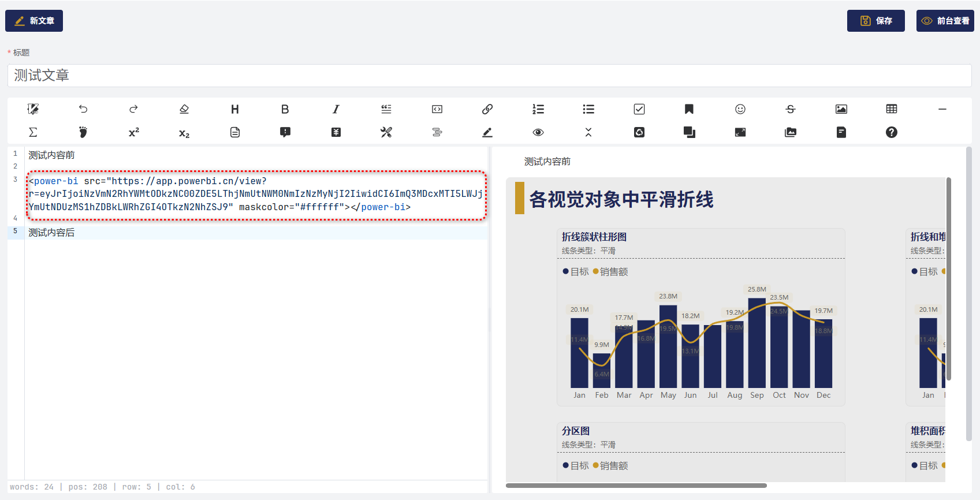Open the emoji smiley picker

point(740,109)
